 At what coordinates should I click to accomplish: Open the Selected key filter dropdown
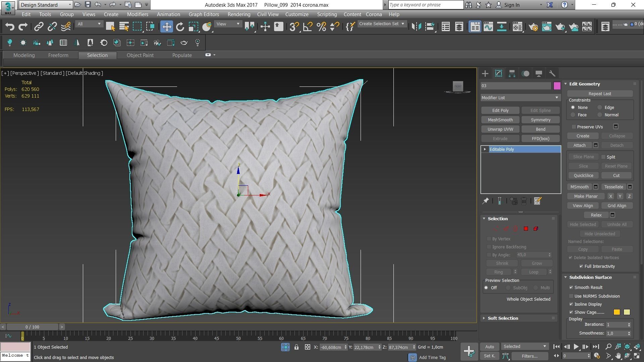pyautogui.click(x=525, y=347)
